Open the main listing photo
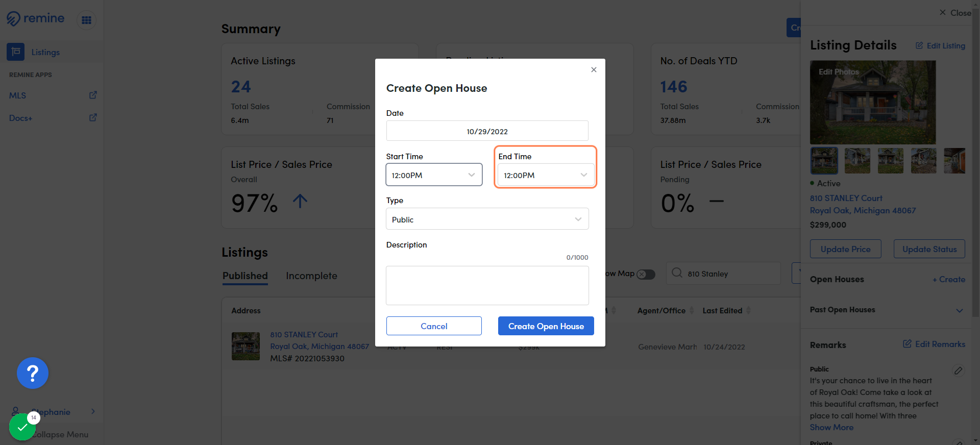 873,102
